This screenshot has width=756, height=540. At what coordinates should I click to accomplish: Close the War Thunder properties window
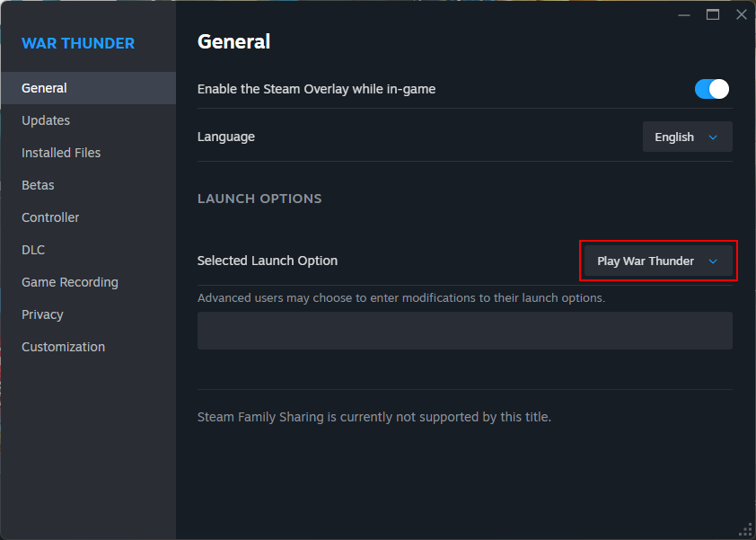741,14
